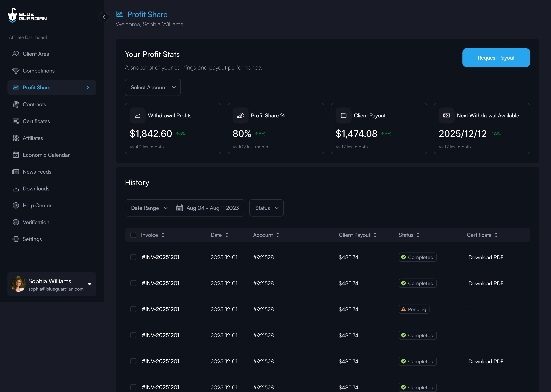Click the $1,474.08 client payout value

356,133
